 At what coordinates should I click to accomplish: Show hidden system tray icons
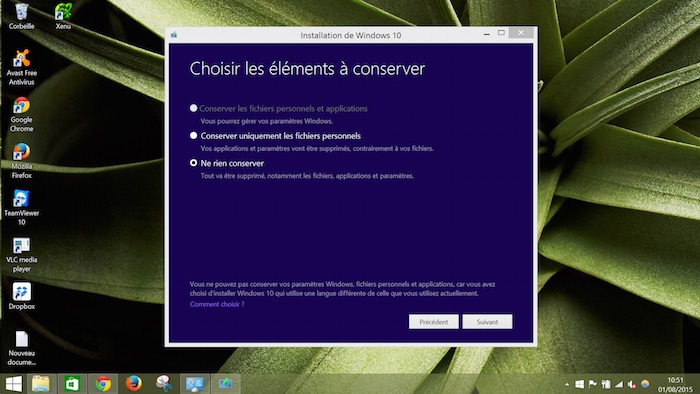point(567,384)
